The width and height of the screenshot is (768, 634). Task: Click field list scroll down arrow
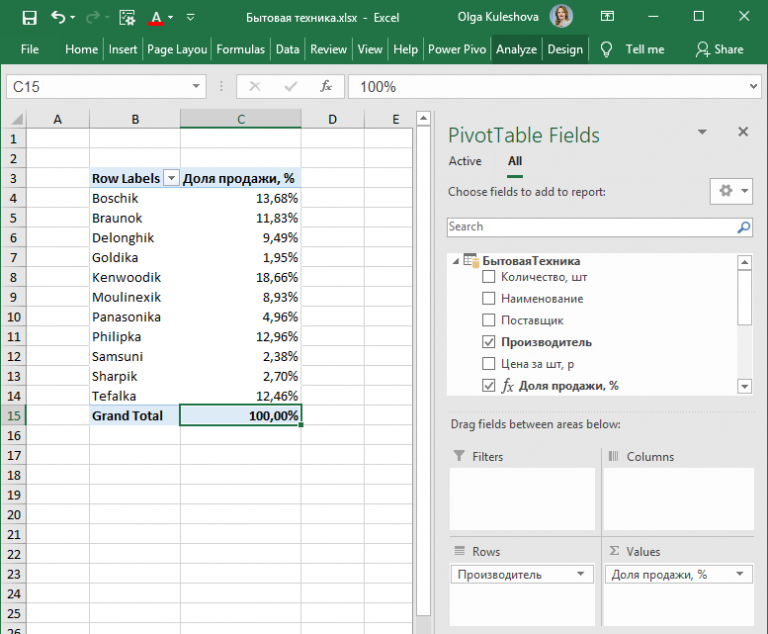pos(744,386)
